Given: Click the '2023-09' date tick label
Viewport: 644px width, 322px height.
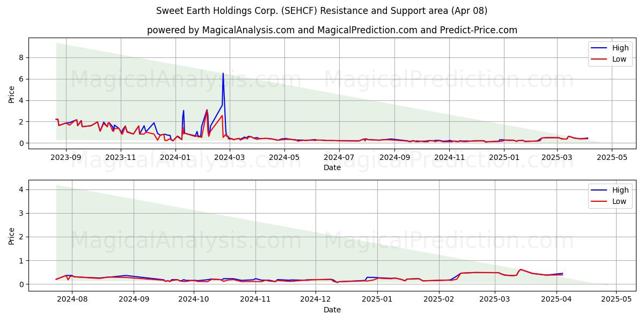Looking at the screenshot, I should click(65, 157).
